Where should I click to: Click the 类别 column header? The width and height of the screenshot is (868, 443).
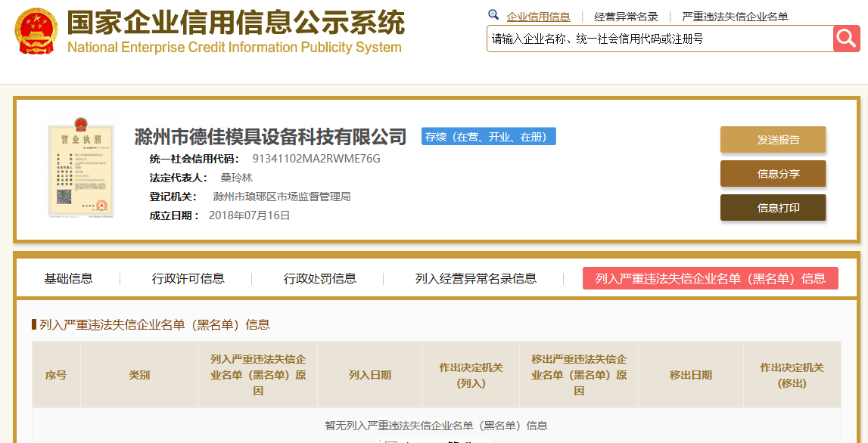pyautogui.click(x=139, y=375)
